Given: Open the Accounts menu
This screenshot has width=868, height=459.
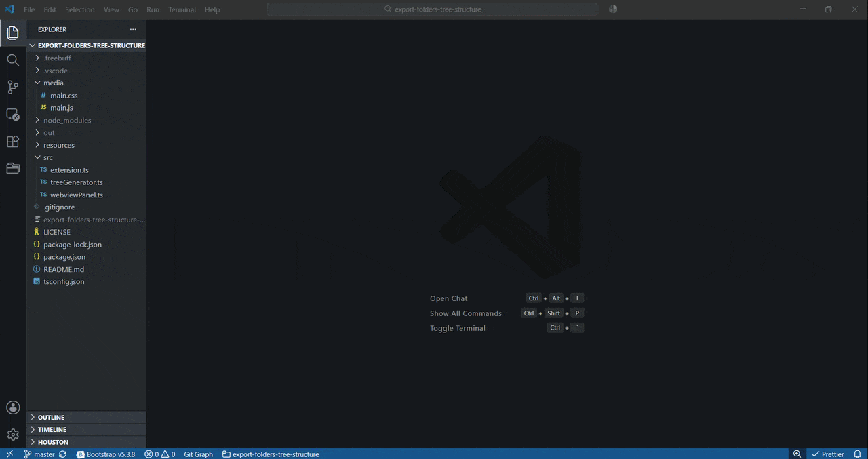Looking at the screenshot, I should pos(13,407).
